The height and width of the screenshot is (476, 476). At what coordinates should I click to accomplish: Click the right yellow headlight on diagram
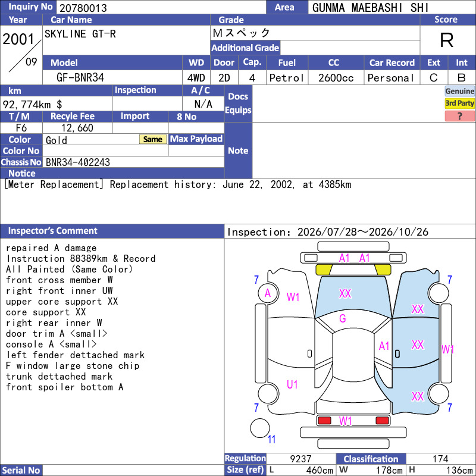(x=382, y=270)
